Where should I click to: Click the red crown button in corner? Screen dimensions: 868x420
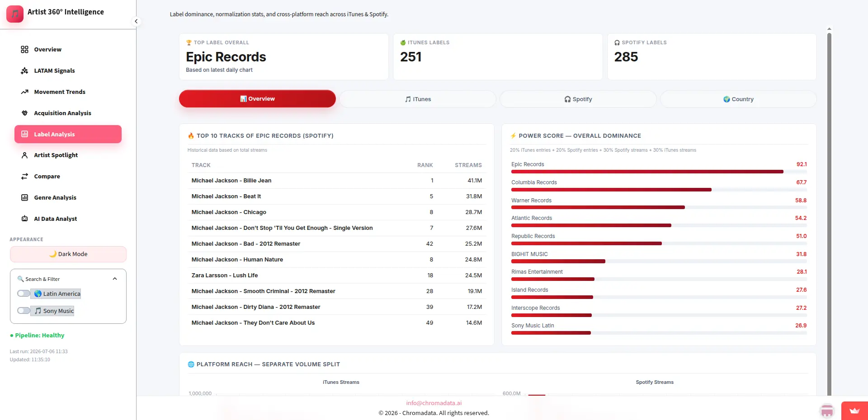coord(854,411)
